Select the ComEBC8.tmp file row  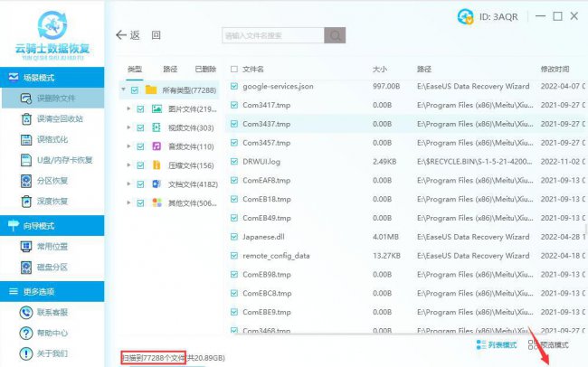coord(406,293)
